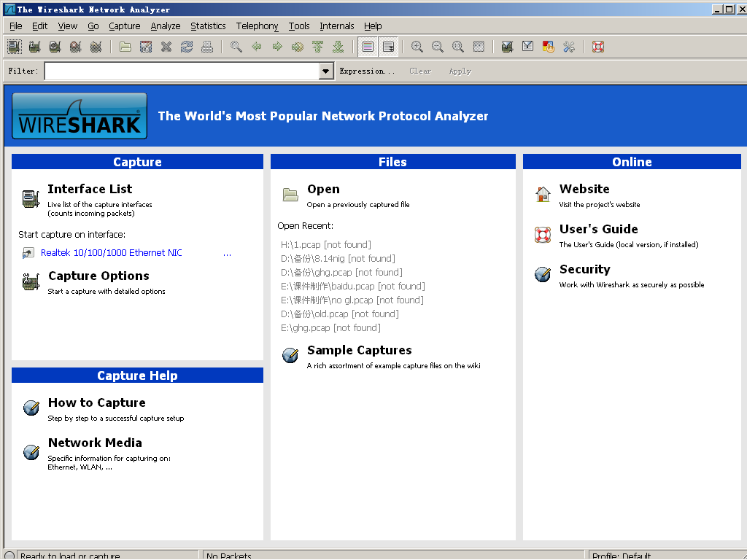Click Interface List on the welcome page
This screenshot has width=747, height=560.
pyautogui.click(x=90, y=189)
